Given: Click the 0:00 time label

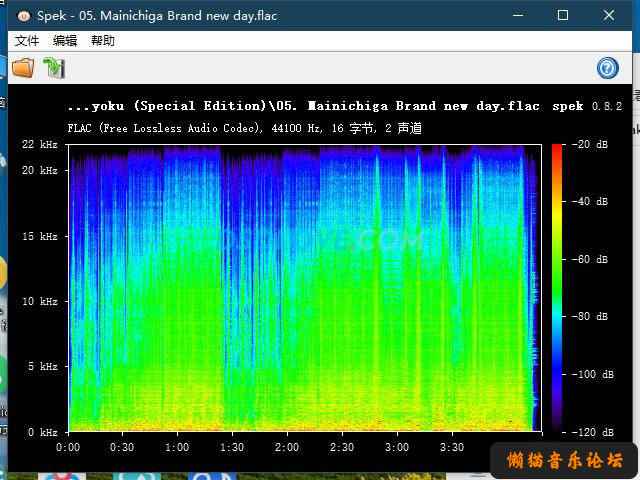Looking at the screenshot, I should [x=68, y=447].
